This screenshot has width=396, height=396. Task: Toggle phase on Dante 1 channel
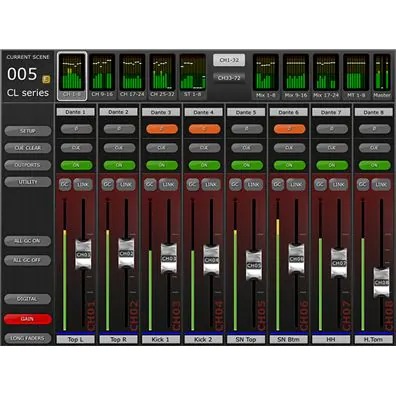point(76,129)
